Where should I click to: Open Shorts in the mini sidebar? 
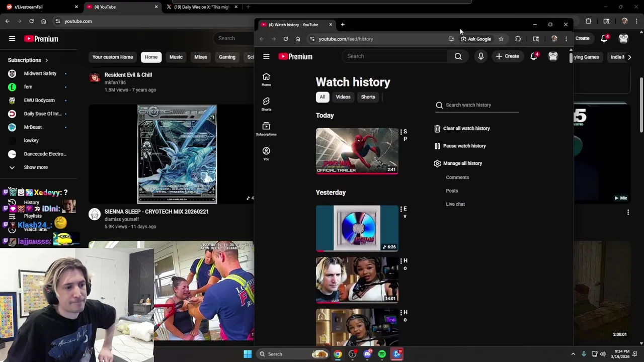pos(266,104)
